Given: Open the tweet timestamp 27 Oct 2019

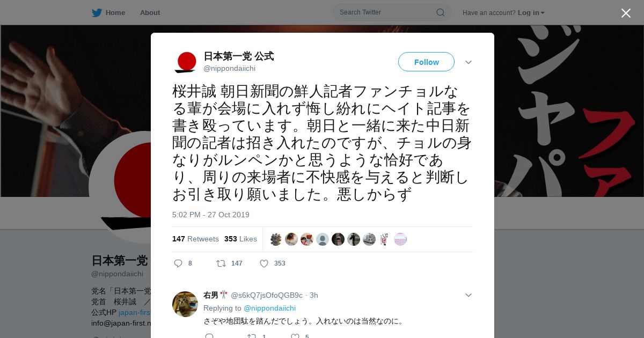Looking at the screenshot, I should click(211, 215).
